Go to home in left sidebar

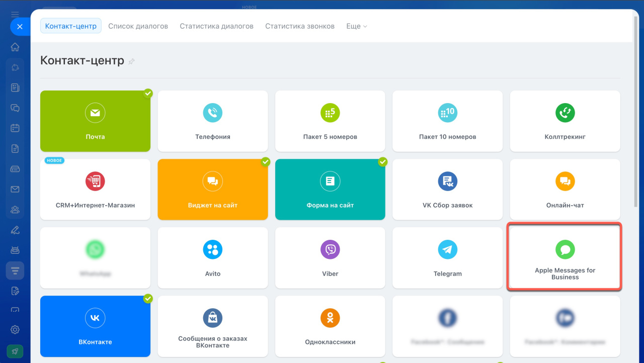tap(15, 47)
